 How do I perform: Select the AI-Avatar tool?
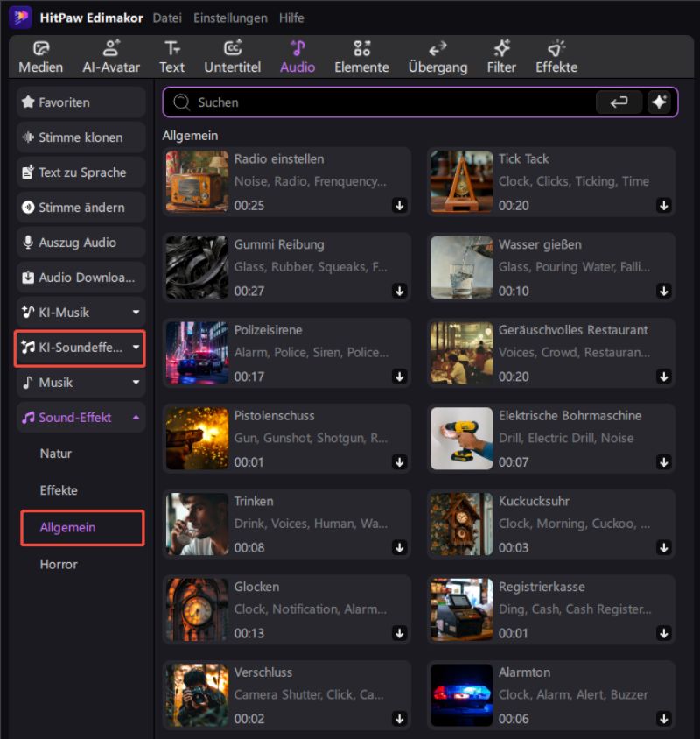pyautogui.click(x=111, y=55)
